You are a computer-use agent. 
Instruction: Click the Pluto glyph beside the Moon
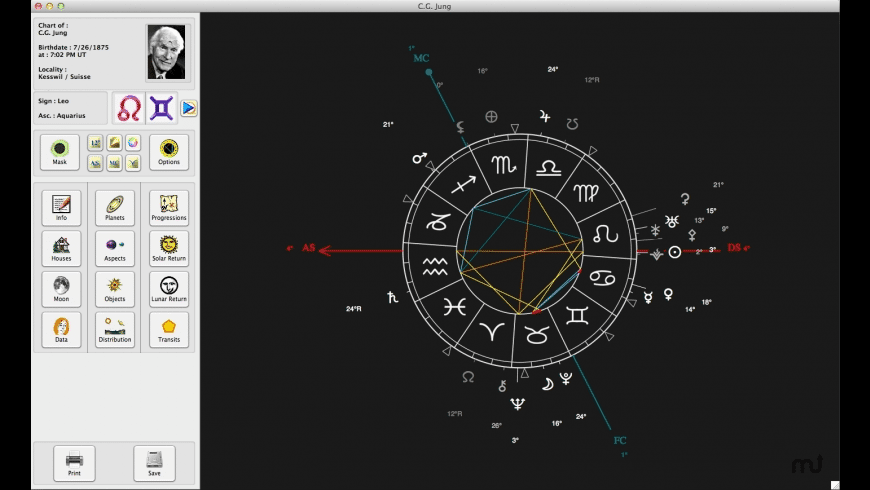(x=566, y=378)
